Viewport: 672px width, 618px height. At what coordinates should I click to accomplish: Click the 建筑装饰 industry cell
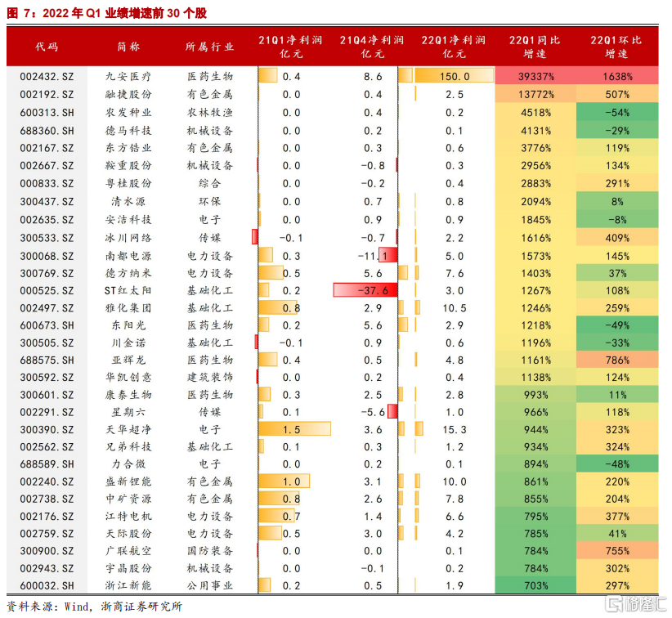209,377
